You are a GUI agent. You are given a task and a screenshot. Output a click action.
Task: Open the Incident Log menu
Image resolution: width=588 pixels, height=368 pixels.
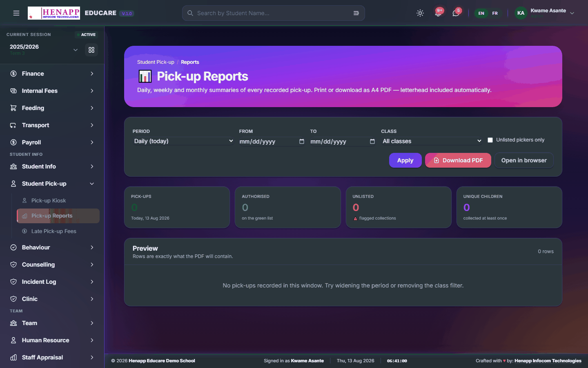click(52, 282)
